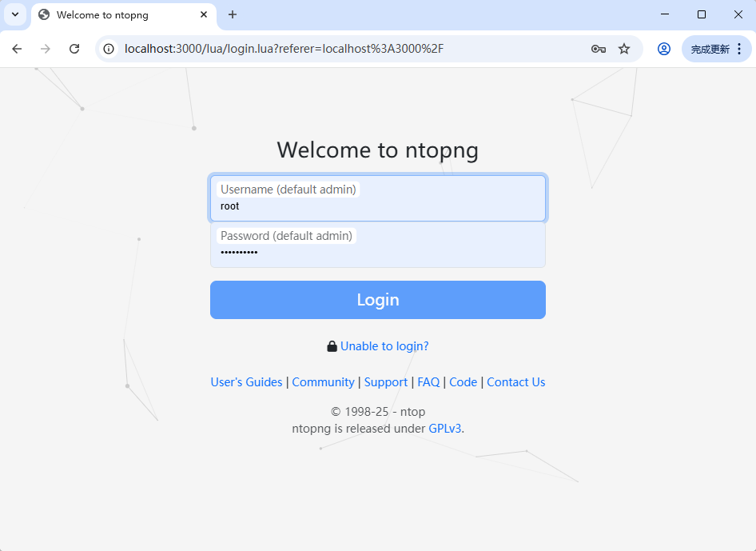Maximize the Chrome window

pyautogui.click(x=702, y=14)
